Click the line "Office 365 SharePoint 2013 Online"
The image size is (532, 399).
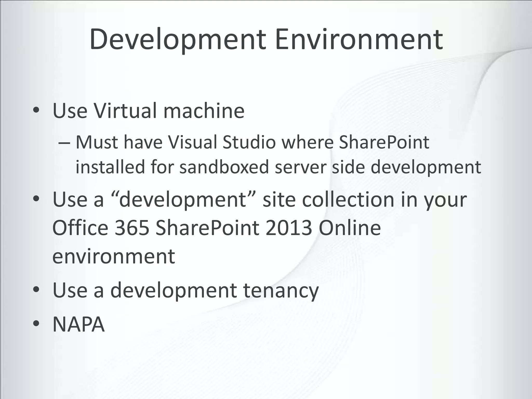pyautogui.click(x=217, y=228)
